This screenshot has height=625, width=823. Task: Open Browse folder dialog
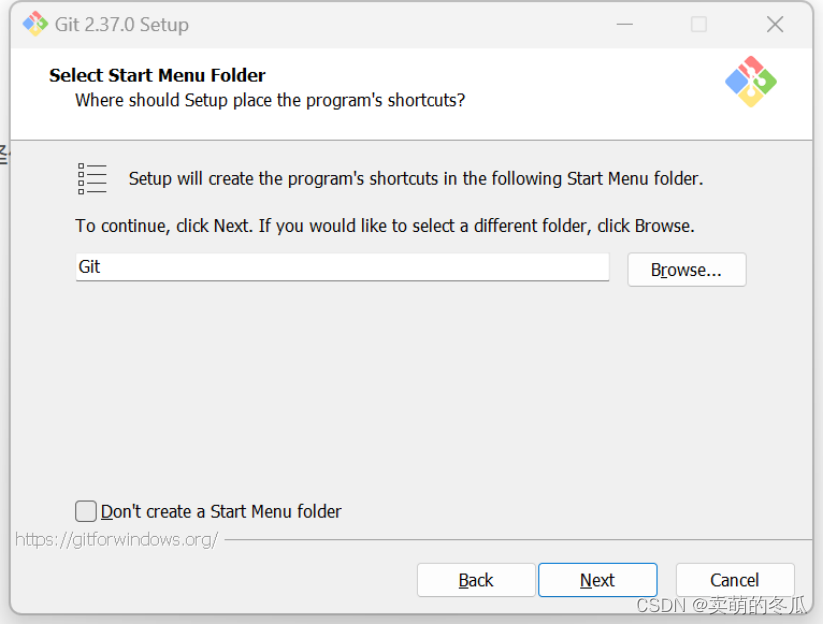tap(687, 270)
